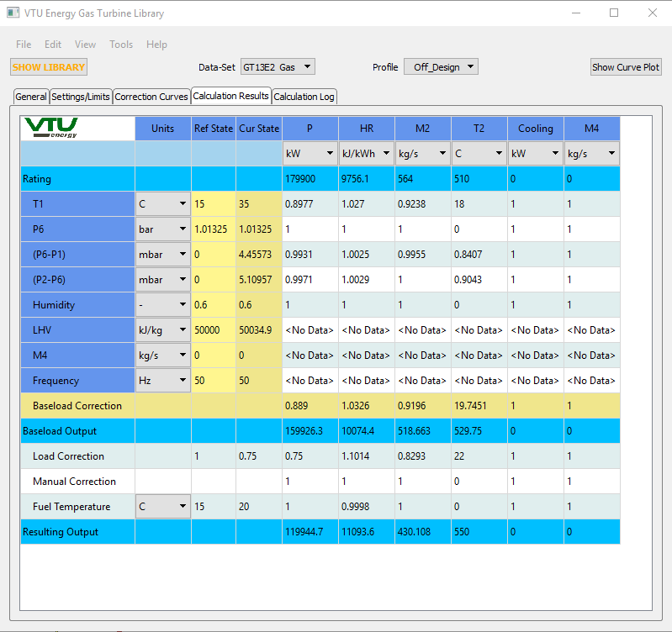Open the Profile dropdown Off_Design
Image resolution: width=672 pixels, height=632 pixels.
441,67
